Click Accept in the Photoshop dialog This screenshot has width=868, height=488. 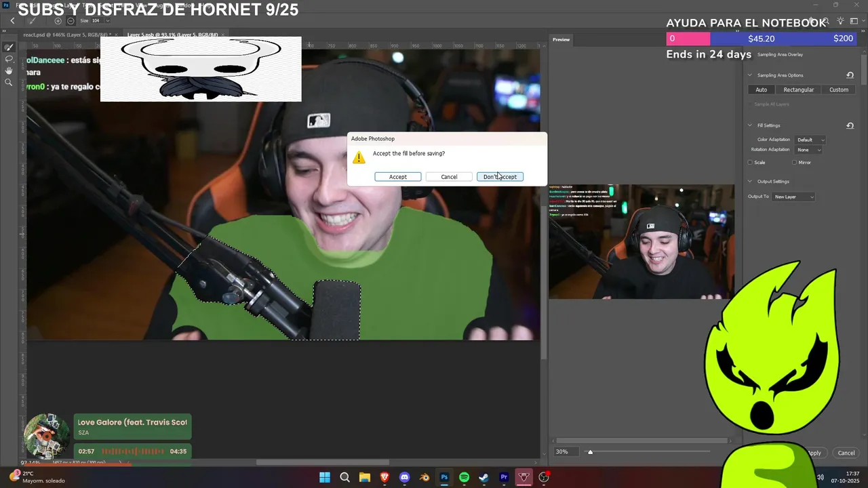398,177
